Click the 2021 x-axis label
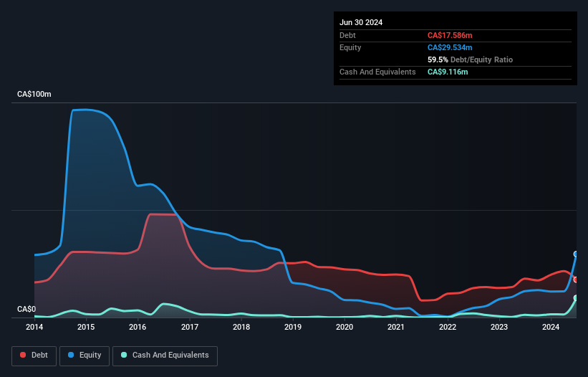This screenshot has height=377, width=588. pyautogui.click(x=396, y=327)
